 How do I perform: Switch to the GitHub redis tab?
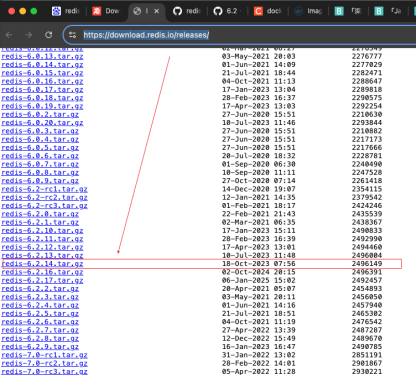click(x=187, y=11)
